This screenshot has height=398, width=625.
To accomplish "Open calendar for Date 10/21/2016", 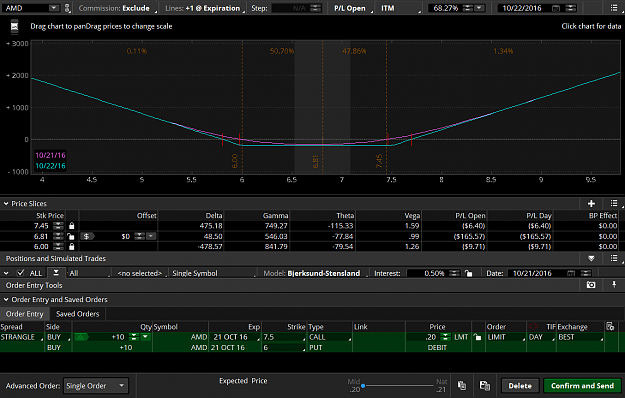I will click(571, 273).
